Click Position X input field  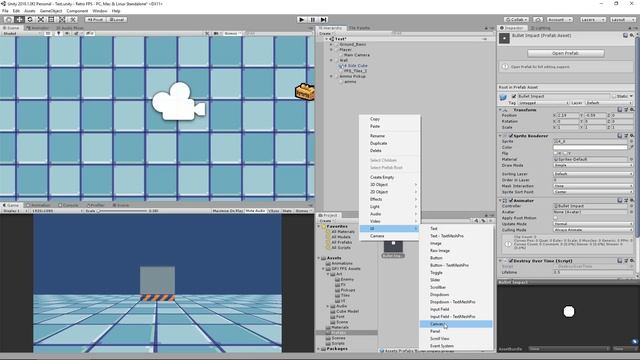tap(567, 116)
